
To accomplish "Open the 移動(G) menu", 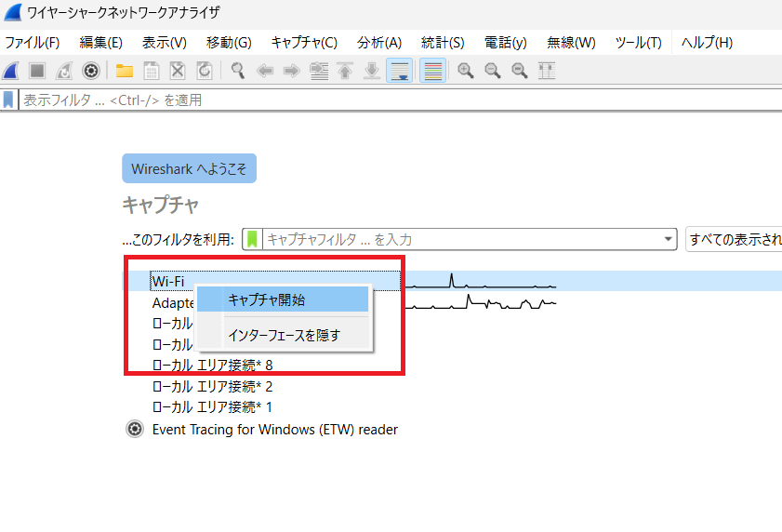I will coord(229,43).
